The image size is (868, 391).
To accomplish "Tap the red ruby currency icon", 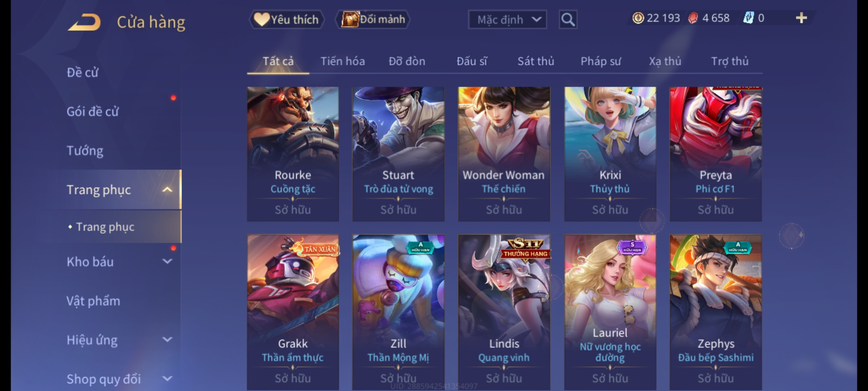I will click(x=693, y=18).
